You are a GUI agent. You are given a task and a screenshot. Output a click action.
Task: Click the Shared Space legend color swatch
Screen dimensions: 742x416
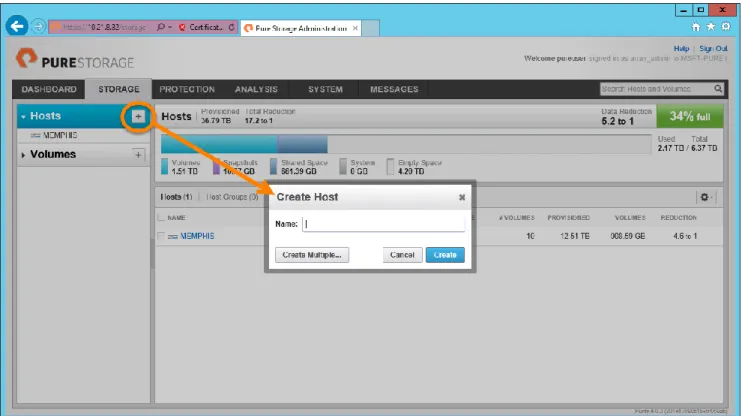(274, 167)
